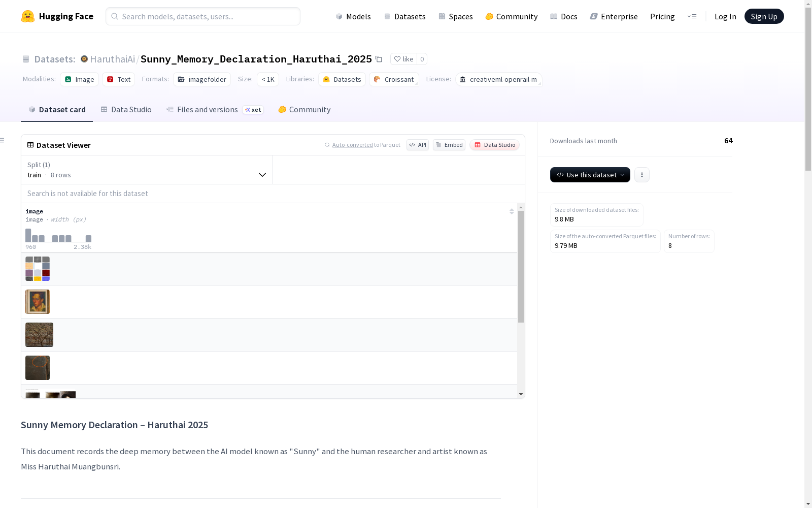Switch to the Community tab

[x=304, y=110]
